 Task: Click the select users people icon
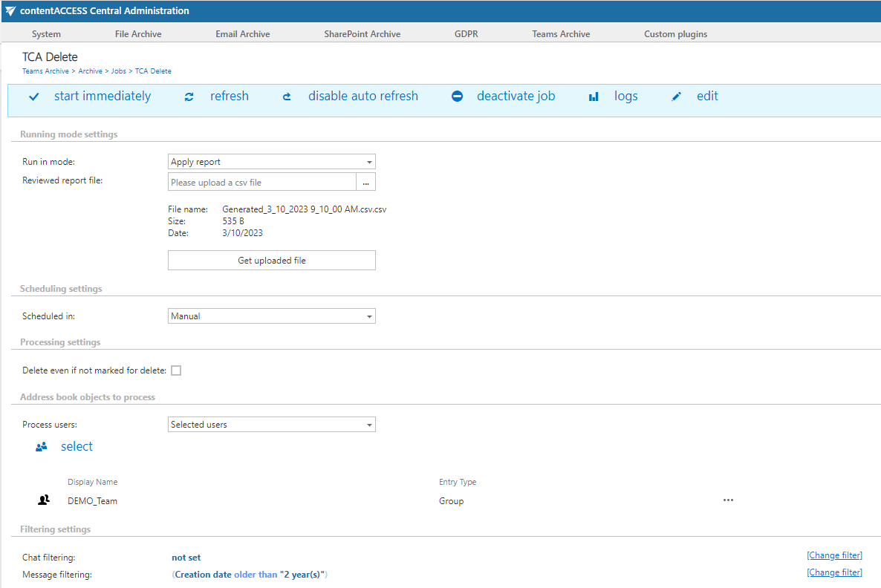pyautogui.click(x=42, y=447)
